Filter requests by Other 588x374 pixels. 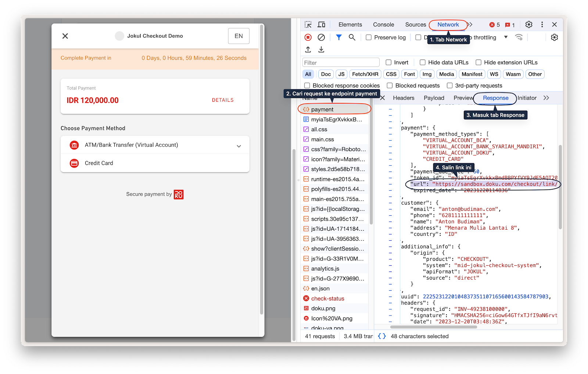pos(535,74)
